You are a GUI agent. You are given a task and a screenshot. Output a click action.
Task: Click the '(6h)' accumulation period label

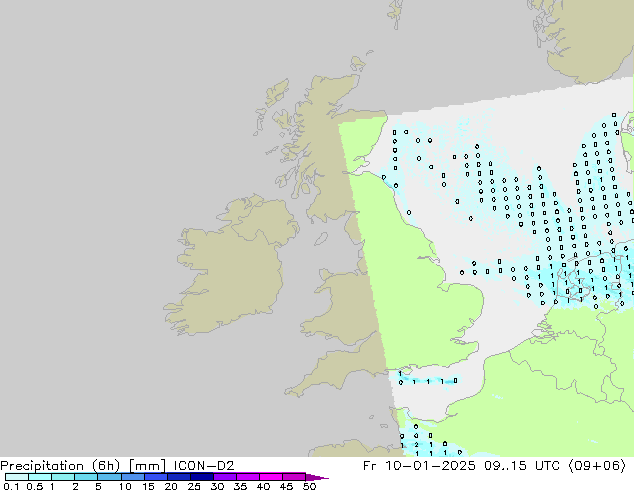pyautogui.click(x=106, y=466)
